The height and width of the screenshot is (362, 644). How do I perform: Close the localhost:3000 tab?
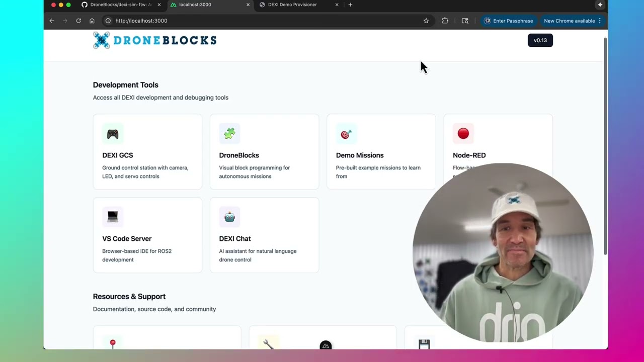coord(248,5)
